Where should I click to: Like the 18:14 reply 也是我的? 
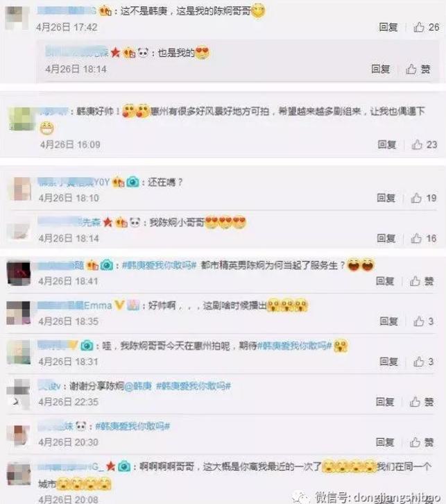[x=418, y=69]
